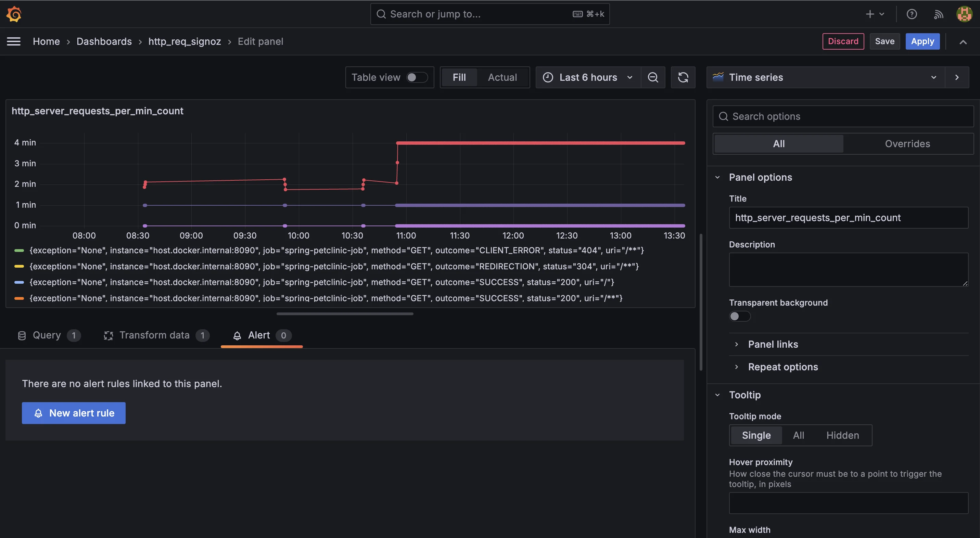The width and height of the screenshot is (980, 538).
Task: Click the Query database icon
Action: coord(22,336)
